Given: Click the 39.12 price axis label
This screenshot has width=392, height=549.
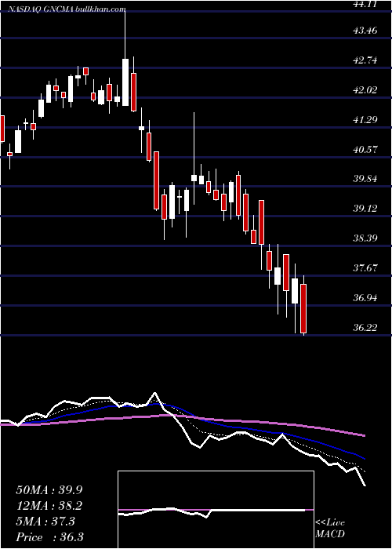Looking at the screenshot, I should [365, 209].
